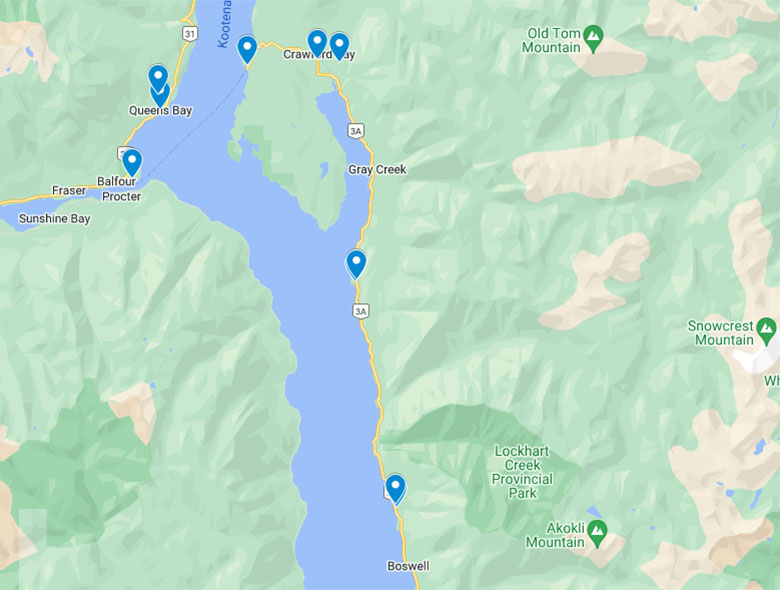780x590 pixels.
Task: Click the Sunshine Bay label
Action: pos(55,218)
